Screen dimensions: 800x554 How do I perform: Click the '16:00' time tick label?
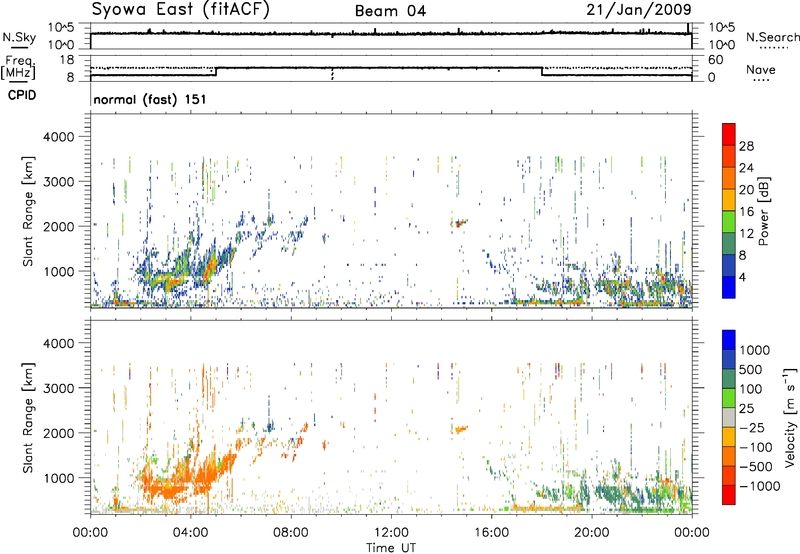pyautogui.click(x=491, y=533)
